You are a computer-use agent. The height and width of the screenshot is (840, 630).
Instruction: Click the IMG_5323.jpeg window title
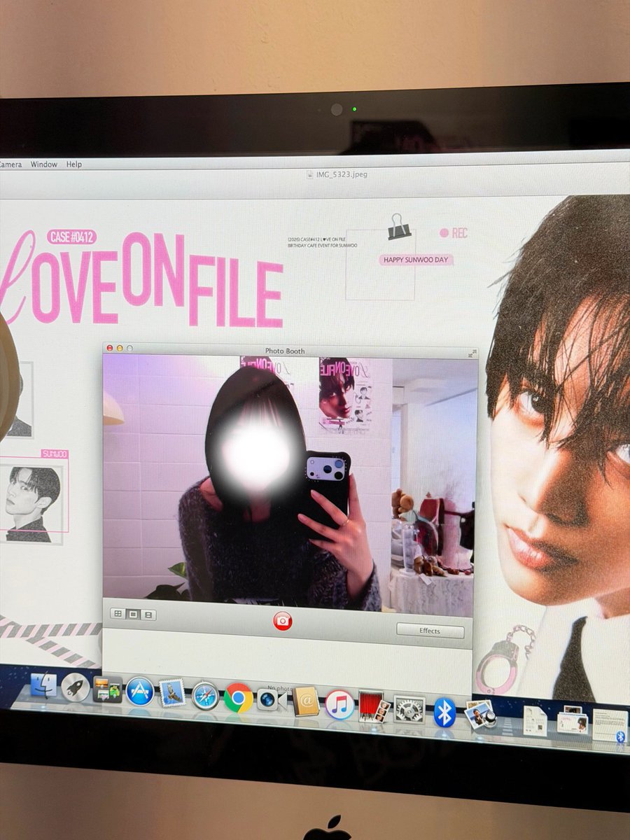tap(341, 174)
